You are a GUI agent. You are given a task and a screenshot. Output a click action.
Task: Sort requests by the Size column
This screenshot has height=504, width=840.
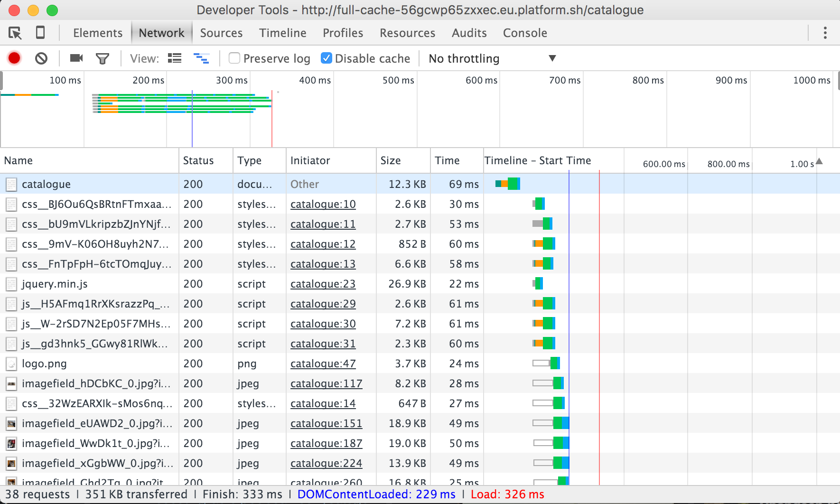coord(391,161)
